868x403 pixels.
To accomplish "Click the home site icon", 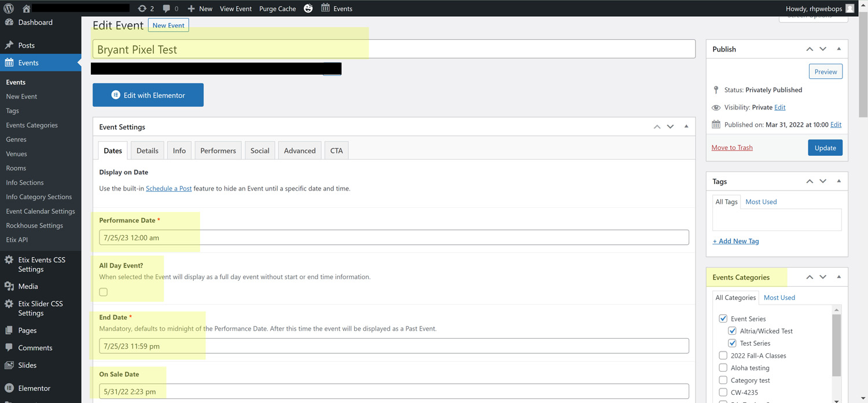I will tap(26, 9).
